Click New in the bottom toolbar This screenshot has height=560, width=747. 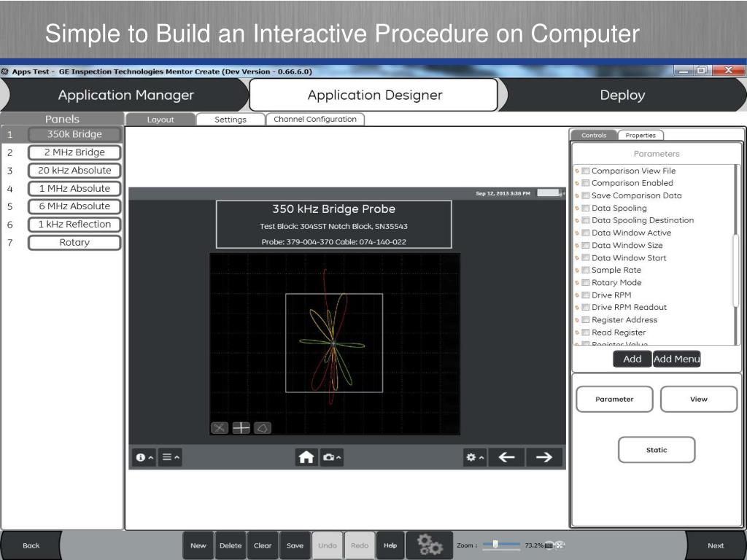pos(198,545)
